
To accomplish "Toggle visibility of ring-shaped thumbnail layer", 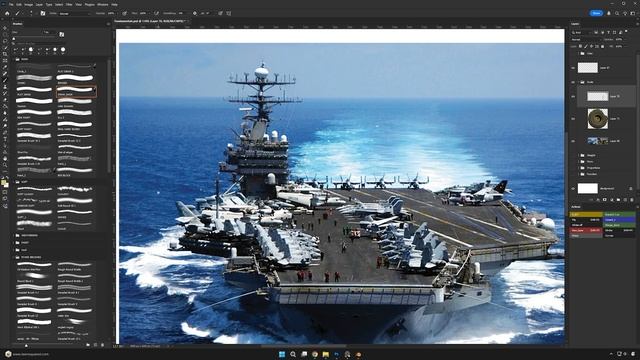I will 573,119.
